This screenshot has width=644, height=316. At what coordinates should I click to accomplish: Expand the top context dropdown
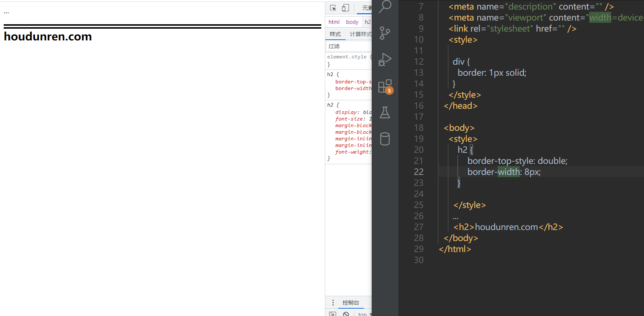364,314
